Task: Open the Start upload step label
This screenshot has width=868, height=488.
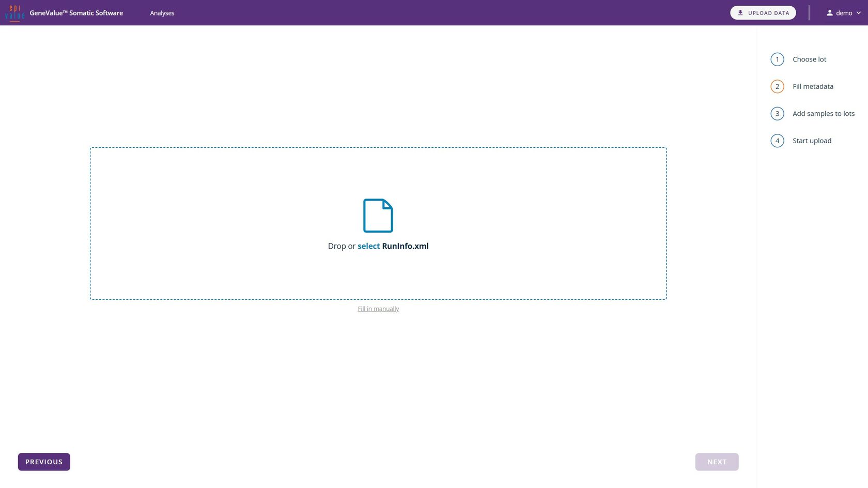Action: click(x=812, y=141)
